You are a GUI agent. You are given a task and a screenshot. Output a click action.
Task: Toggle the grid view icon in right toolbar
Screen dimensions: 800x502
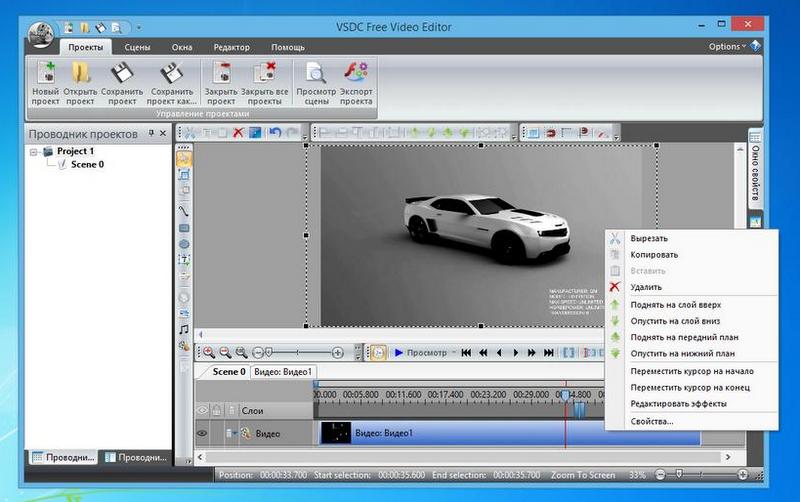pyautogui.click(x=533, y=133)
